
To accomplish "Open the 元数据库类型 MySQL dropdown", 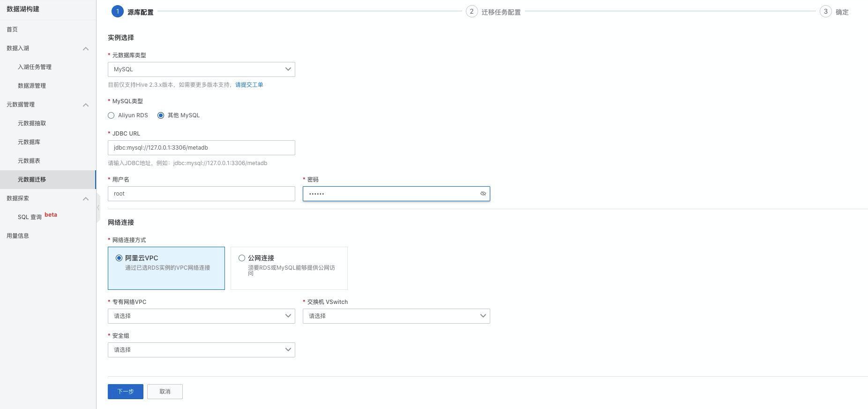I will tap(202, 69).
